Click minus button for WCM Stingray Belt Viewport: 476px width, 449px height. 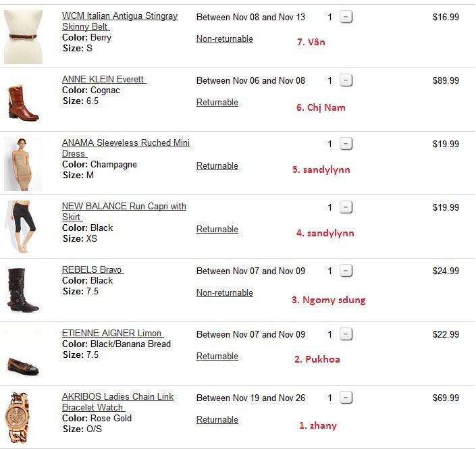[x=346, y=17]
